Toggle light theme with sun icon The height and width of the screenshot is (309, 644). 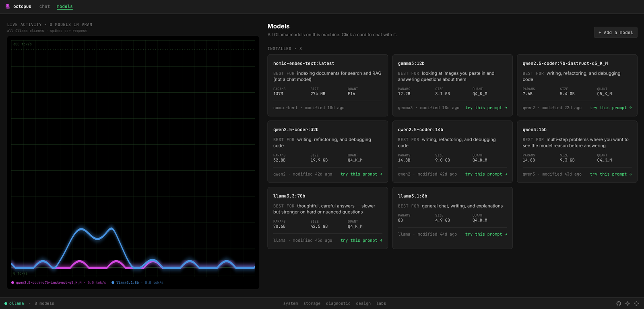point(627,303)
